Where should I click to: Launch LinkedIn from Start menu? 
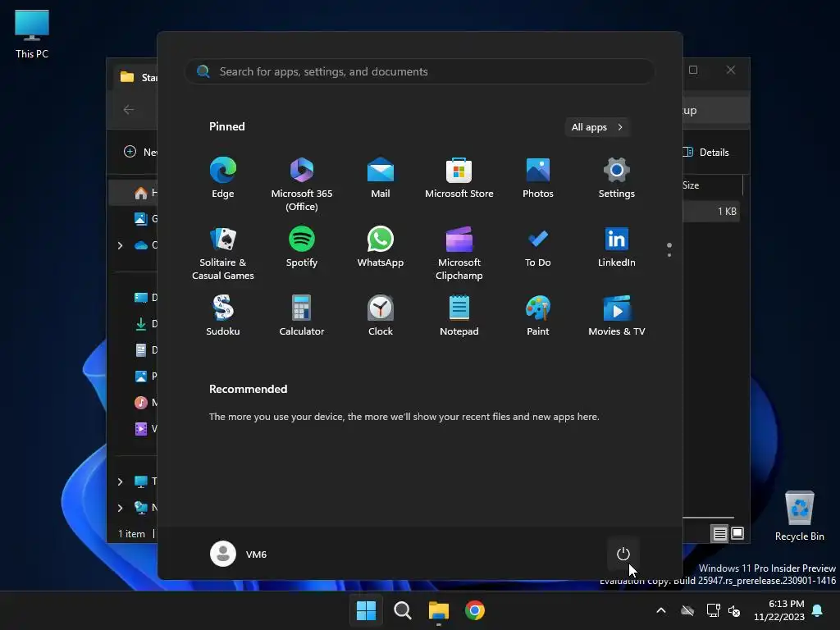pyautogui.click(x=617, y=248)
